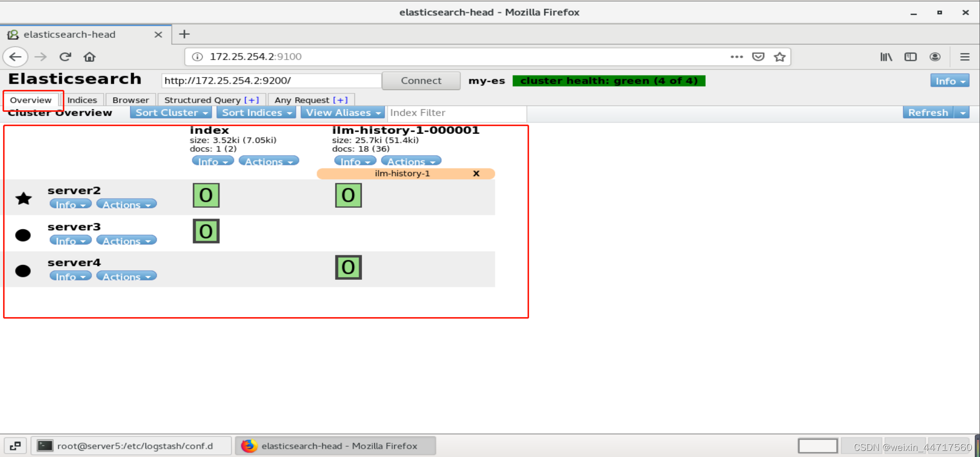Open the top-right cluster Info dropdown
The height and width of the screenshot is (457, 980).
pyautogui.click(x=949, y=81)
